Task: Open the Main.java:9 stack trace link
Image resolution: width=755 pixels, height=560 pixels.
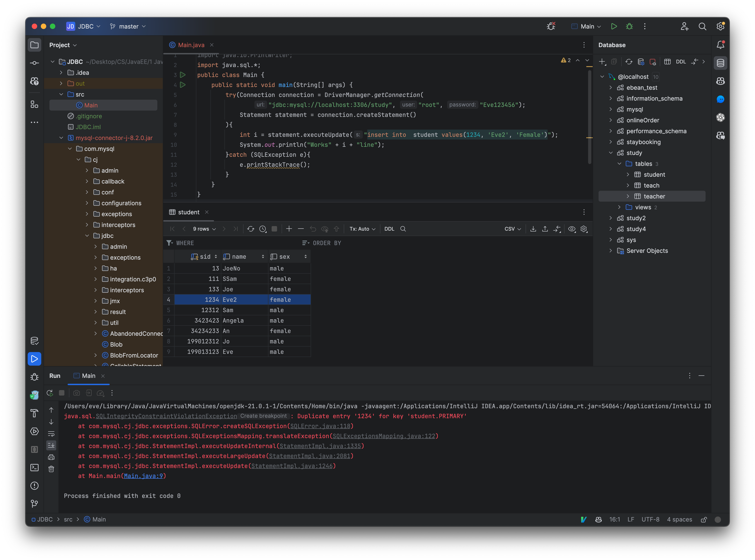Action: 143,476
